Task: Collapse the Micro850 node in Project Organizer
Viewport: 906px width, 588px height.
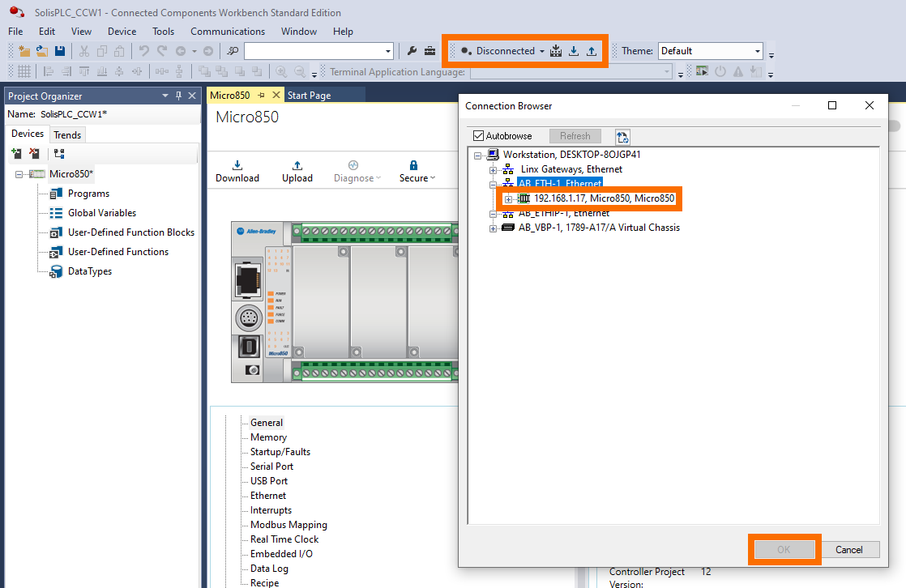Action: pyautogui.click(x=19, y=174)
